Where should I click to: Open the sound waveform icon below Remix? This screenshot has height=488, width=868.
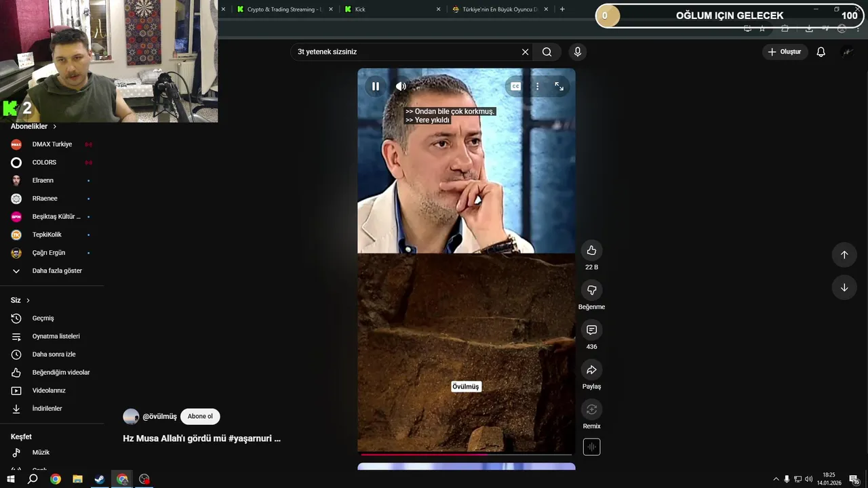(591, 447)
